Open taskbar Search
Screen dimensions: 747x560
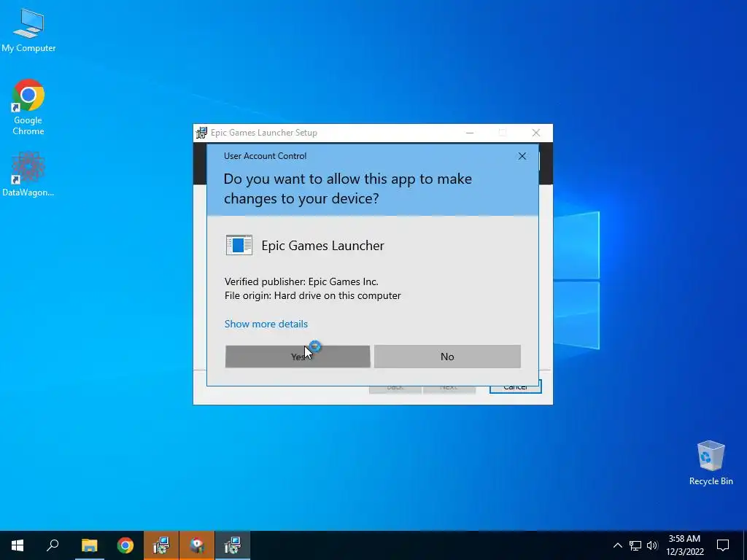click(53, 545)
